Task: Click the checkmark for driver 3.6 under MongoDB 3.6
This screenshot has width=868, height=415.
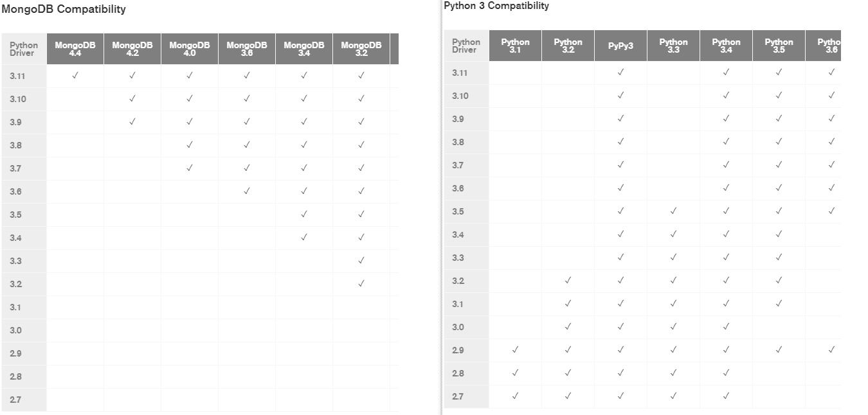Action: (x=247, y=191)
